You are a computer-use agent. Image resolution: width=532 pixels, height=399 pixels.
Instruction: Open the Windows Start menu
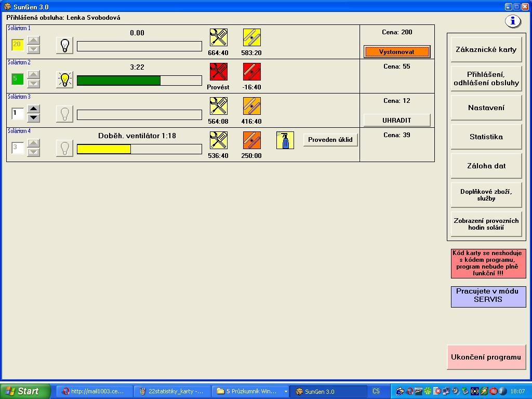25,391
